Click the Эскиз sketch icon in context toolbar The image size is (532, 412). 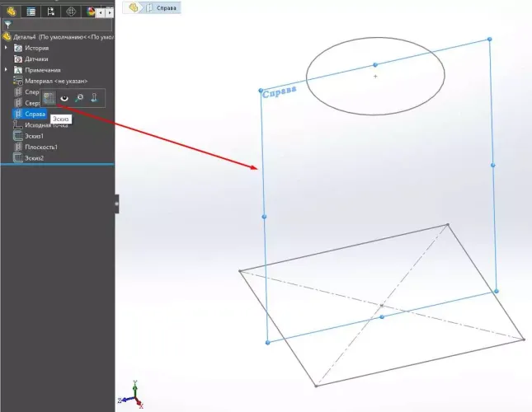[x=49, y=98]
